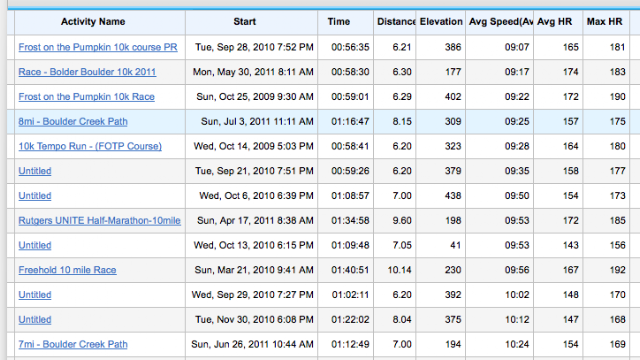Select elevation value 386
The width and height of the screenshot is (640, 360).
tap(453, 47)
